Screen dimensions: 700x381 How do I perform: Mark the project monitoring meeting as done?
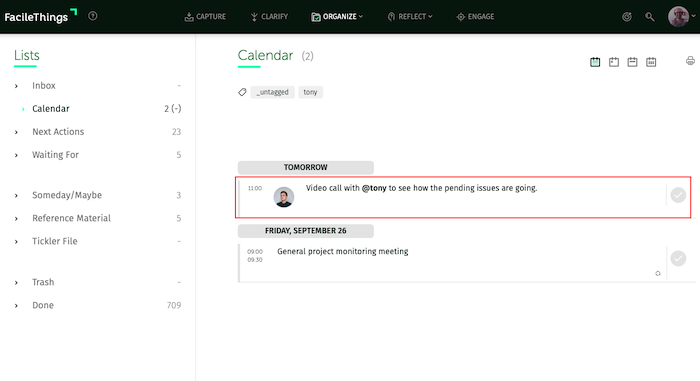(678, 259)
